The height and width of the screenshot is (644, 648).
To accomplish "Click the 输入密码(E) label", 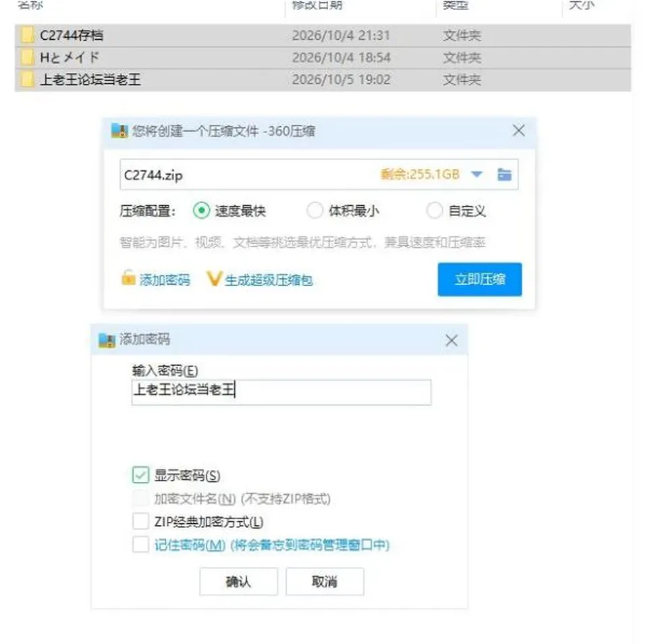I will tap(165, 371).
